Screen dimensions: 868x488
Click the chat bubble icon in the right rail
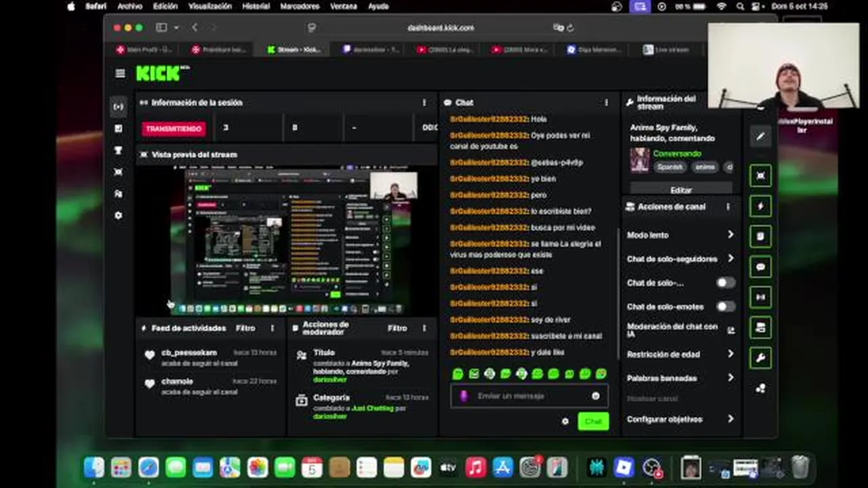click(760, 266)
